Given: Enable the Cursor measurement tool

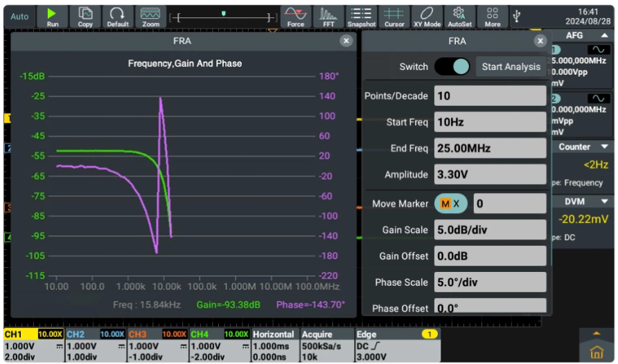Looking at the screenshot, I should [394, 16].
